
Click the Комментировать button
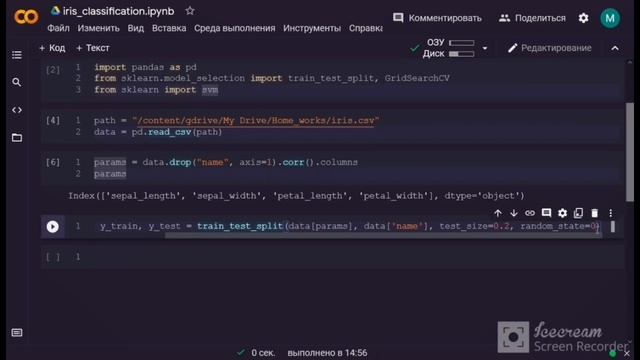(x=437, y=18)
